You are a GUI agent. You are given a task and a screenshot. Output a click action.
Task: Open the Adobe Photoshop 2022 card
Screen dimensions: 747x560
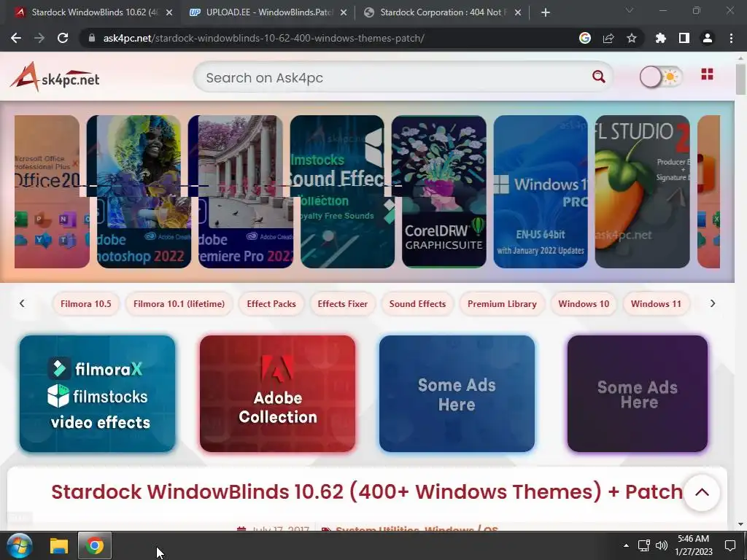click(x=139, y=192)
